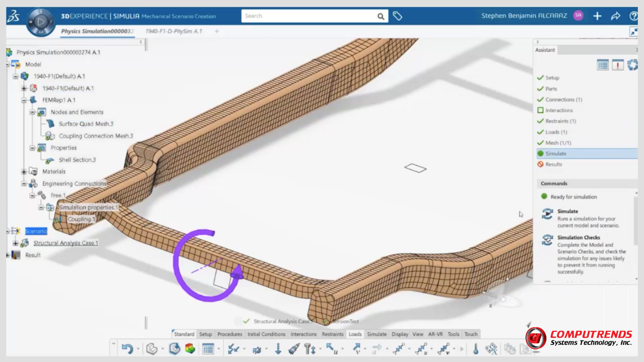Click the thermometer temperature icon in toolbar

coord(475,348)
